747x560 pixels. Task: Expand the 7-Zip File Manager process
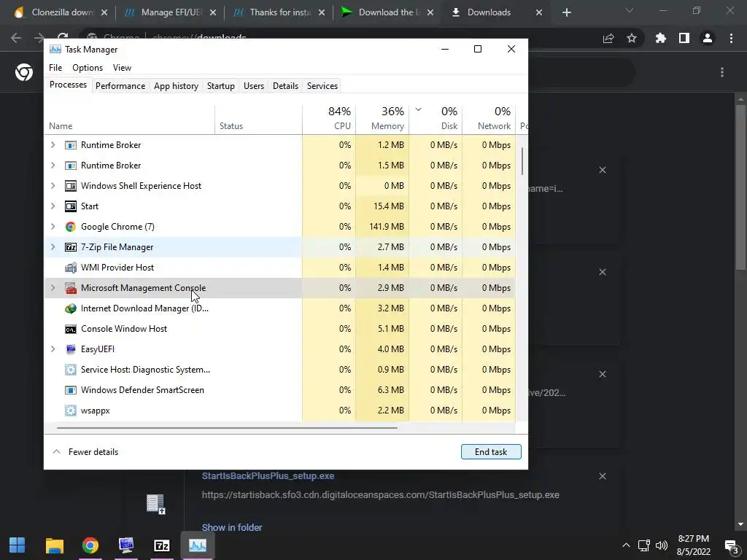click(53, 247)
